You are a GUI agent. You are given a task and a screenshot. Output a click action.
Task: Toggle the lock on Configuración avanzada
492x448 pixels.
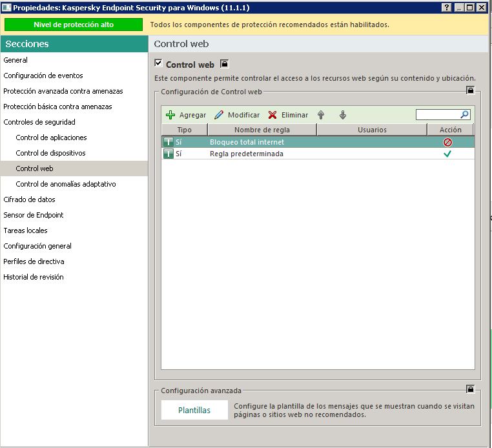click(471, 389)
